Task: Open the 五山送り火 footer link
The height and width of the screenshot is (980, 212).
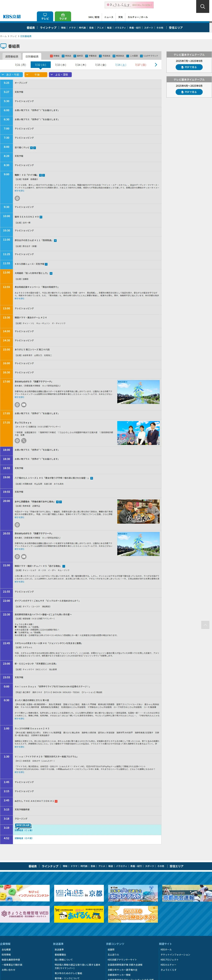Action: pos(113,955)
